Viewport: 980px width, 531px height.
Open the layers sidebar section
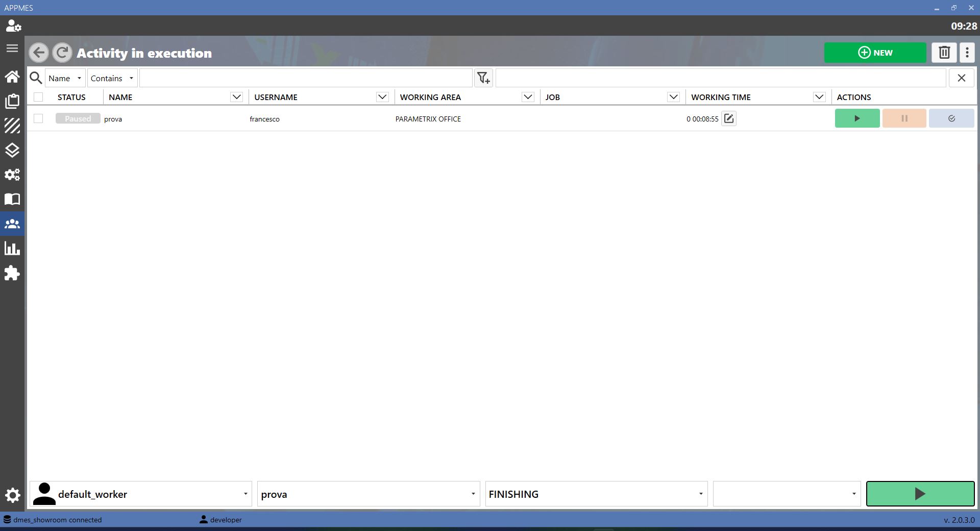point(12,150)
